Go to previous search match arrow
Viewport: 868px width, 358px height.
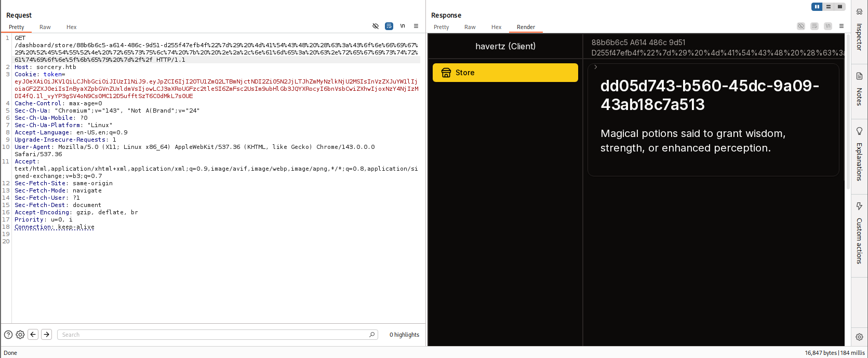(x=33, y=335)
